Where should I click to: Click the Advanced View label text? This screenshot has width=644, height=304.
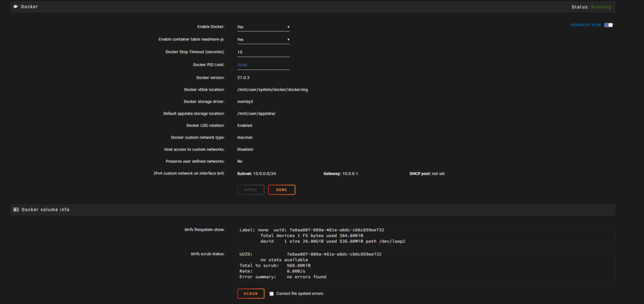click(585, 25)
